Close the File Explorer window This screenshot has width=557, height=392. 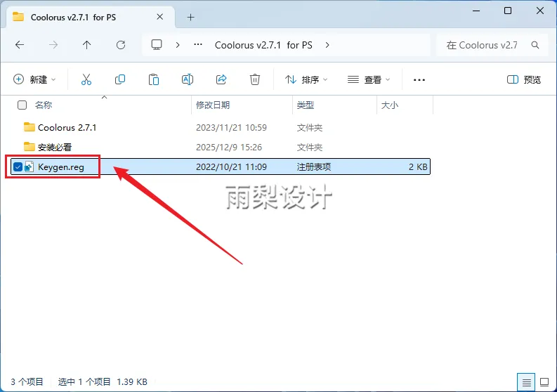[540, 11]
